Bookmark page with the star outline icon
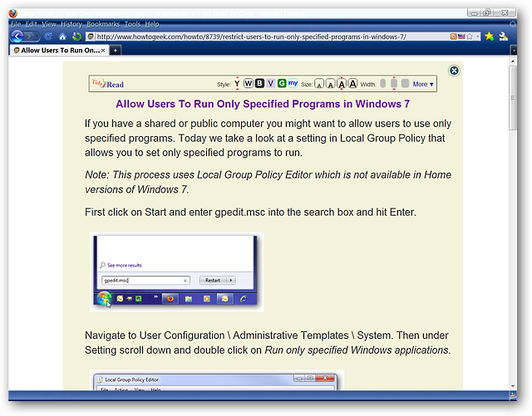Image resolution: width=532 pixels, height=416 pixels. [x=470, y=37]
